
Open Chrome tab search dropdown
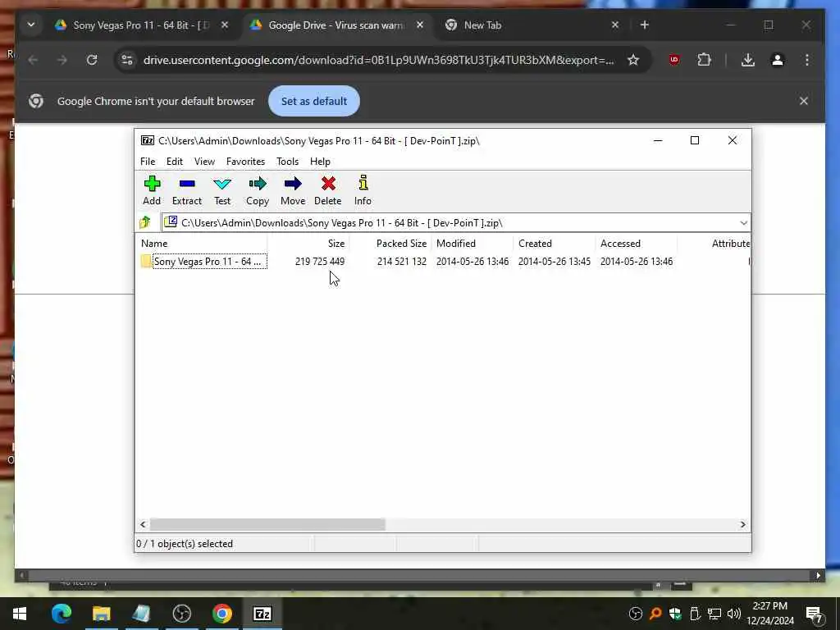31,25
